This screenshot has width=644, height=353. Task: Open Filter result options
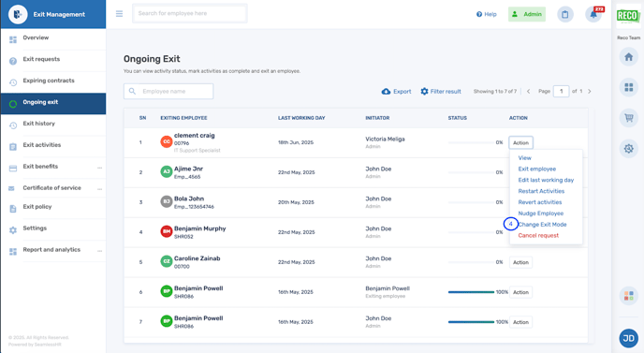(441, 91)
